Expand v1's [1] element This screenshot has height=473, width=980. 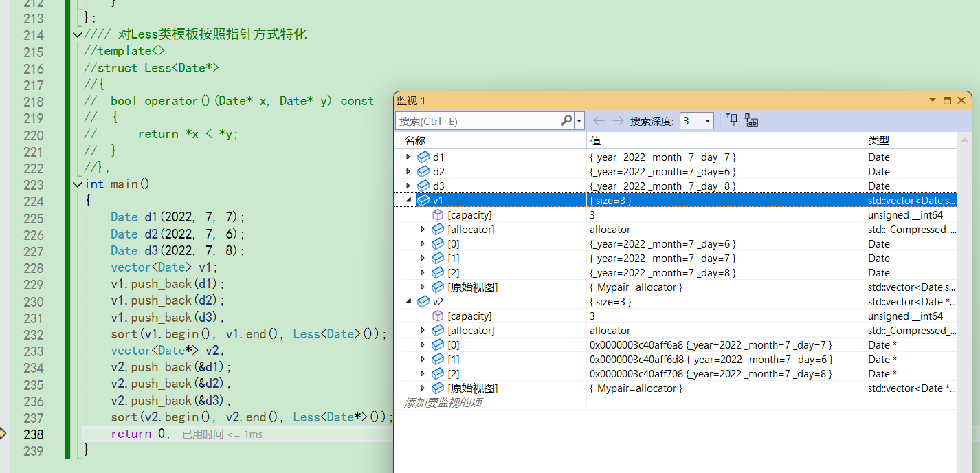pyautogui.click(x=423, y=258)
